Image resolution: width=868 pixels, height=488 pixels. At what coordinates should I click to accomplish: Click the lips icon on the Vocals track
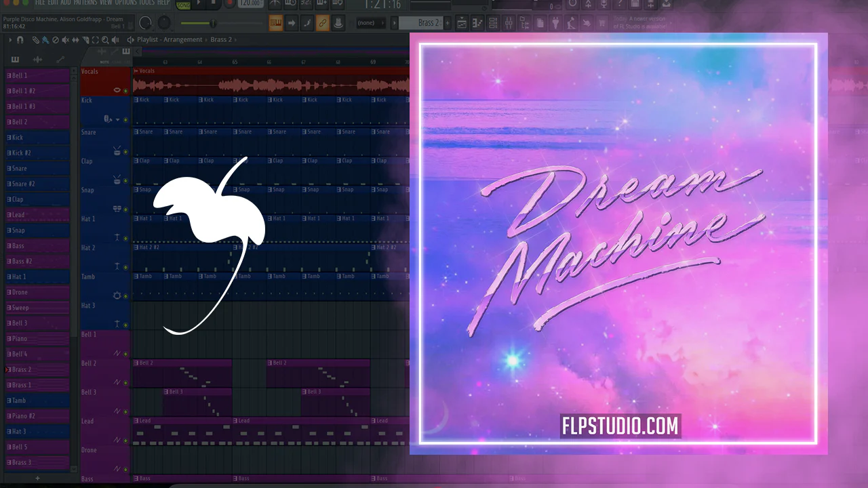[x=117, y=90]
